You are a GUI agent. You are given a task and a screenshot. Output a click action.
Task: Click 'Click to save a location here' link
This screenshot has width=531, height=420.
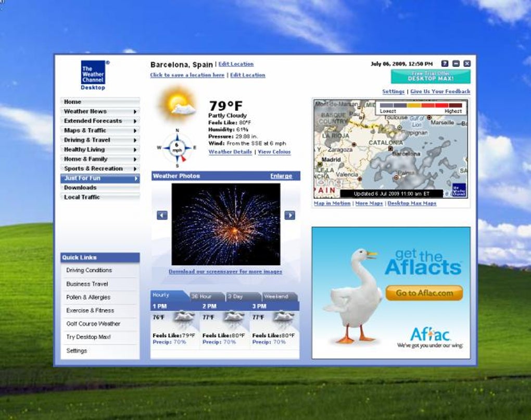[x=187, y=75]
